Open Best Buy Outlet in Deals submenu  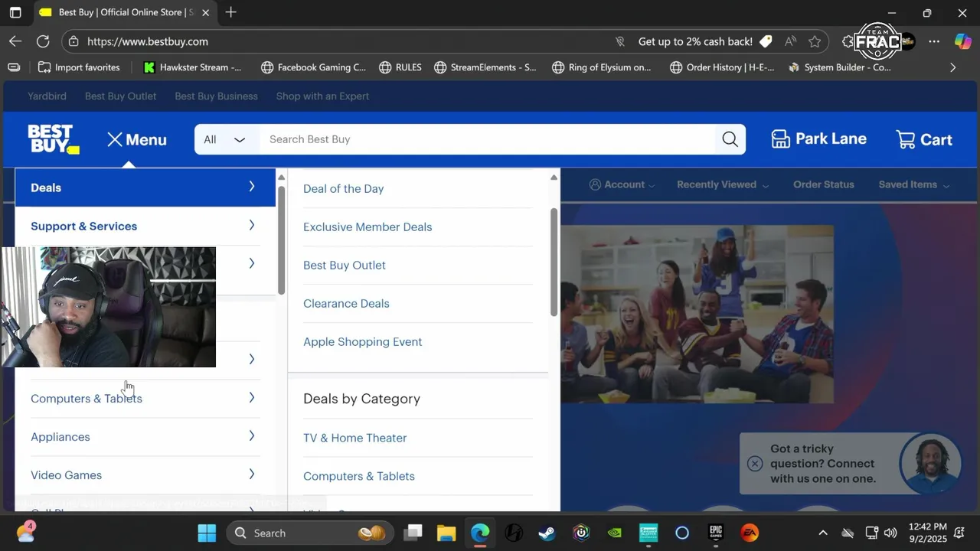point(345,265)
